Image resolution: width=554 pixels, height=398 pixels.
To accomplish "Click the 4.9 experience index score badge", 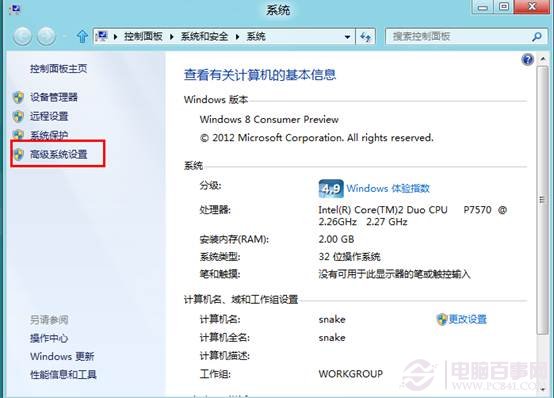I will click(x=331, y=188).
